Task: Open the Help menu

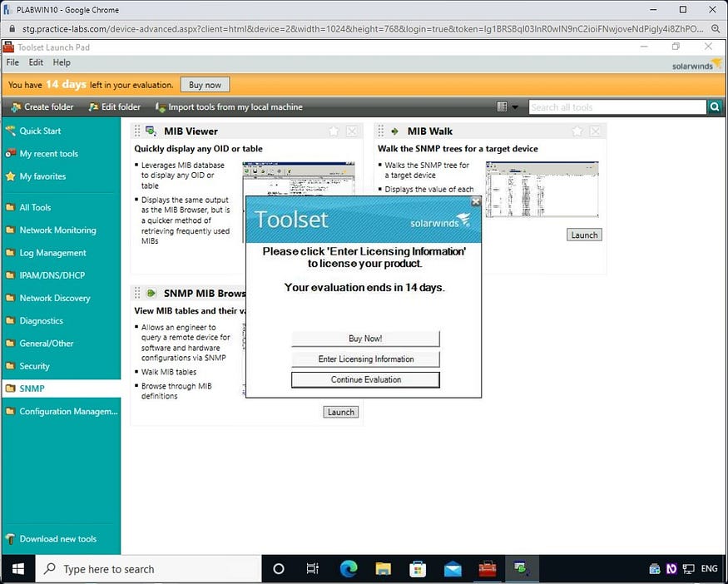Action: [x=62, y=62]
